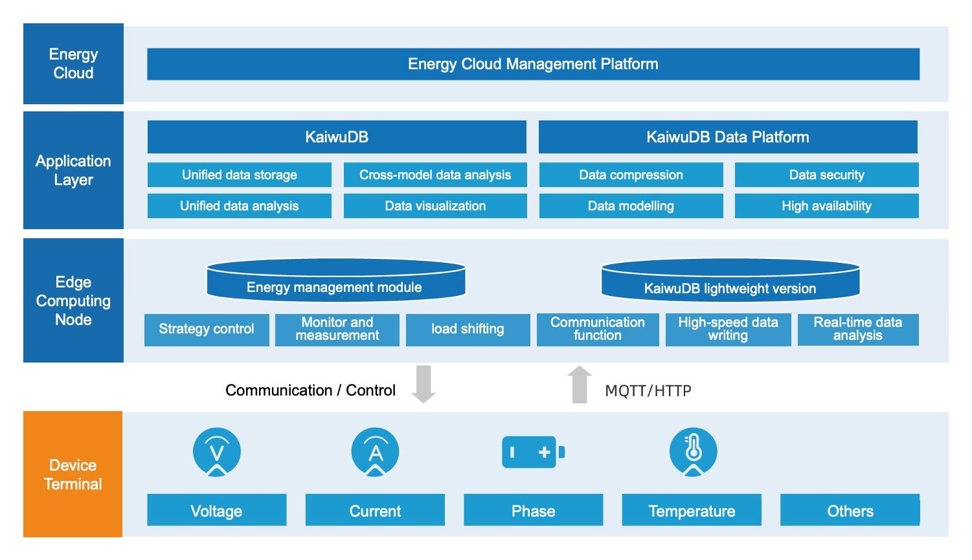
Task: Click the downward gray arrow icon
Action: click(424, 384)
